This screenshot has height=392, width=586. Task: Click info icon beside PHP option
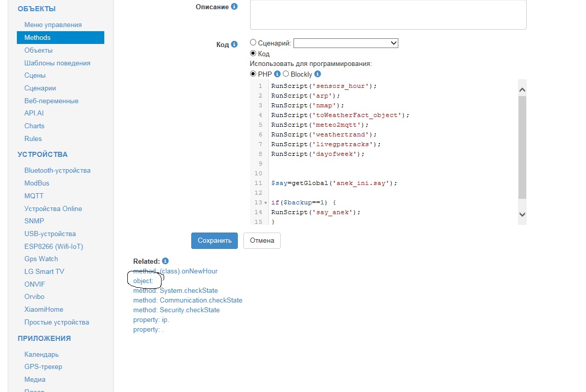click(x=278, y=74)
